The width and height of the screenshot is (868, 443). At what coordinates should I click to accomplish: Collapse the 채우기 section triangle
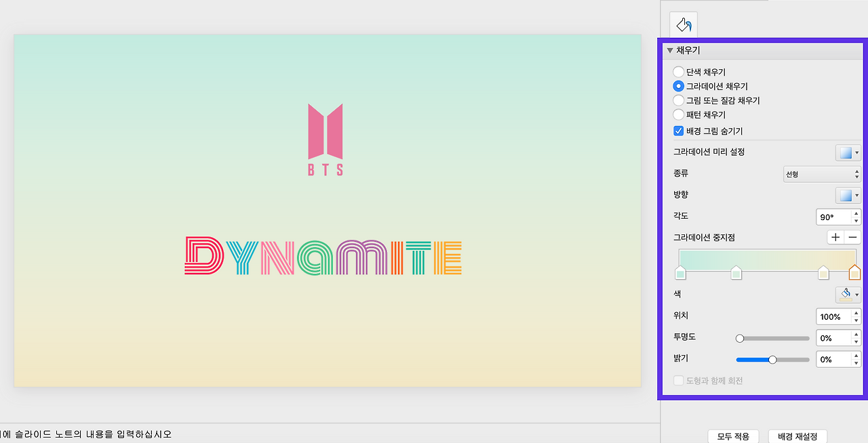click(x=670, y=50)
